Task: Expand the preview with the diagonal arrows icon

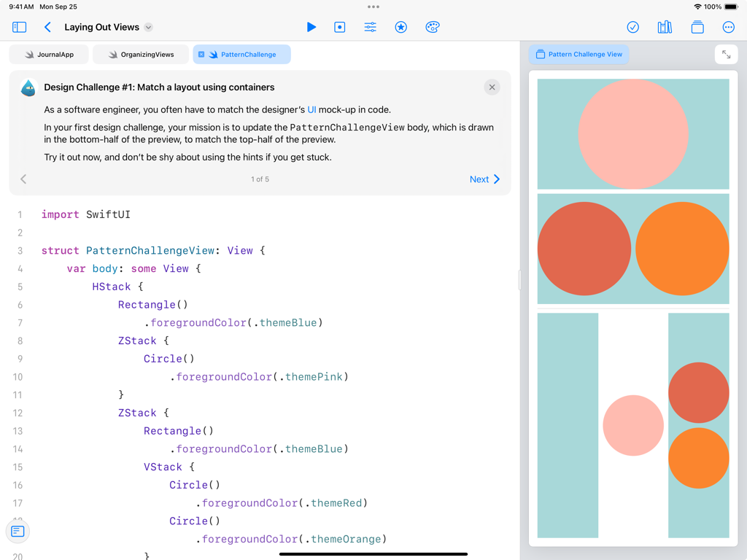Action: 726,54
